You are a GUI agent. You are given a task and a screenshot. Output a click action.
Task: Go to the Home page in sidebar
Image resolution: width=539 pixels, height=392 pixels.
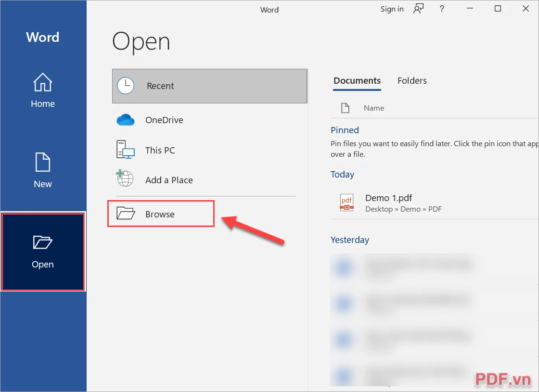pos(43,90)
